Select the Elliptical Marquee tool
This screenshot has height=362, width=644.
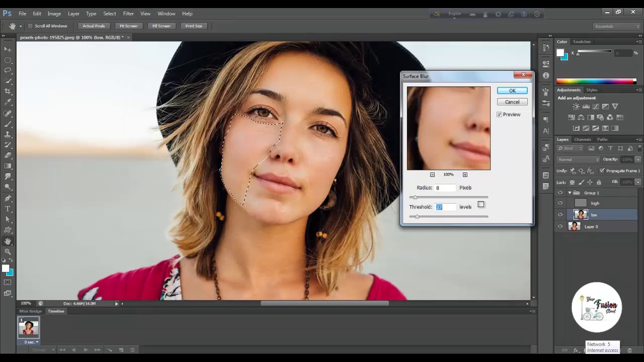[x=8, y=60]
